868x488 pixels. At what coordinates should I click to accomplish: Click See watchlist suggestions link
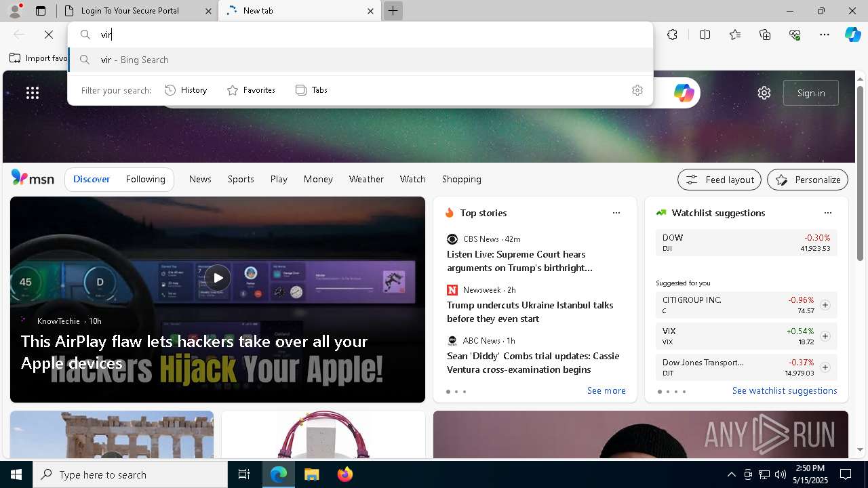(785, 390)
